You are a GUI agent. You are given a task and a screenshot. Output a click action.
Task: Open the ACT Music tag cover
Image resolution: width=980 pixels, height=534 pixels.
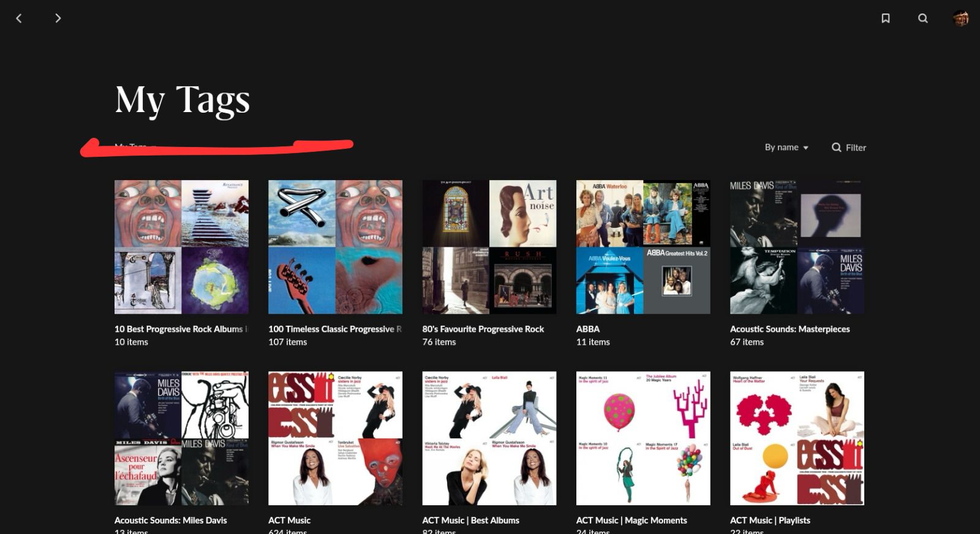click(x=335, y=438)
